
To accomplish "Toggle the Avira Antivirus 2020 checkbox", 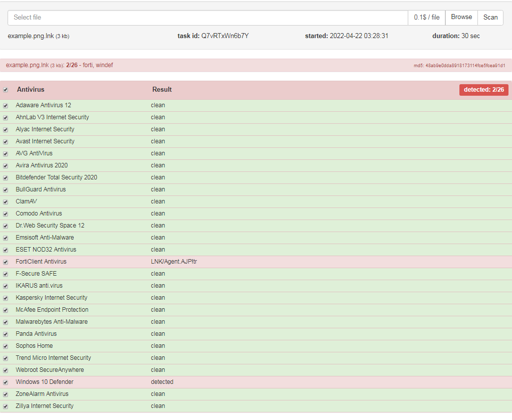I will click(x=6, y=166).
